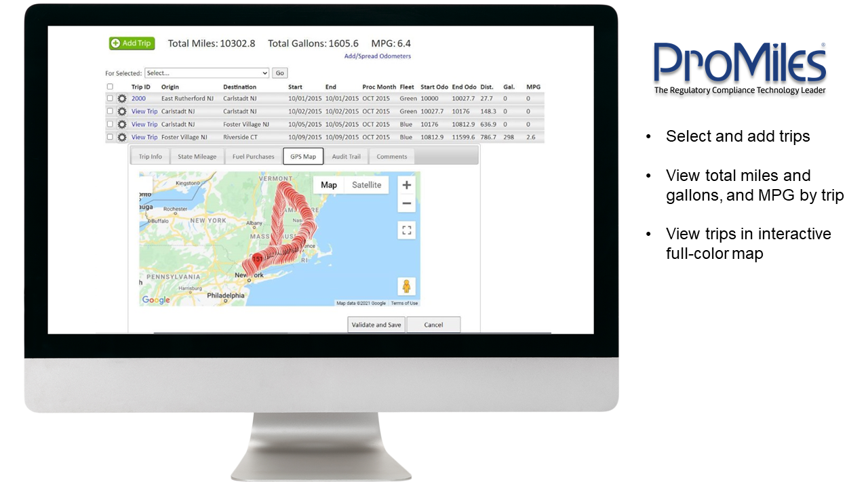Image resolution: width=868 pixels, height=488 pixels.
Task: Click the Google logo on the map
Action: [x=156, y=300]
